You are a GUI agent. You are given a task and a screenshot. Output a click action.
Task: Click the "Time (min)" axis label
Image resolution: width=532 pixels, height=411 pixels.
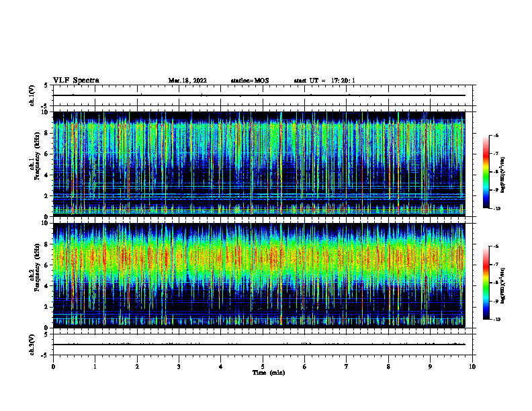click(x=269, y=373)
